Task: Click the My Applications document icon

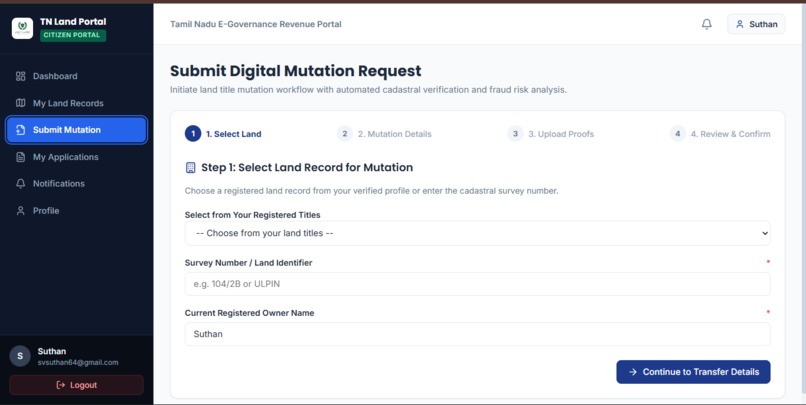Action: 21,157
